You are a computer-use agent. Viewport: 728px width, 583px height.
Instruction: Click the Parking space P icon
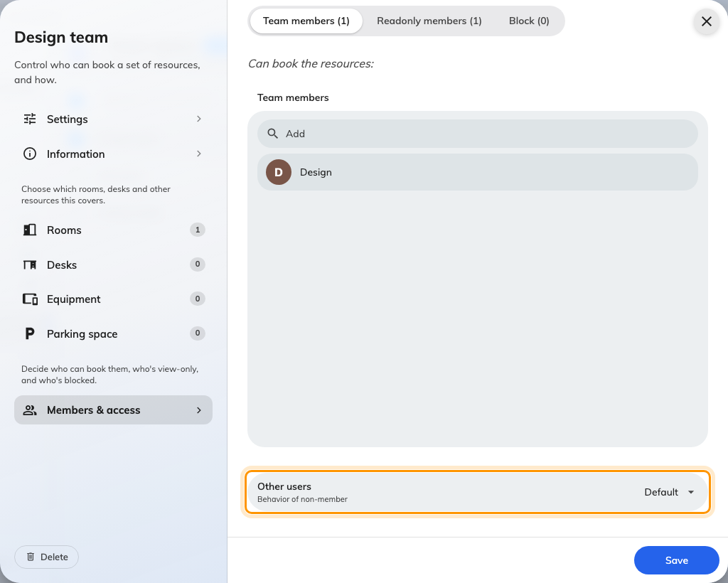[30, 333]
